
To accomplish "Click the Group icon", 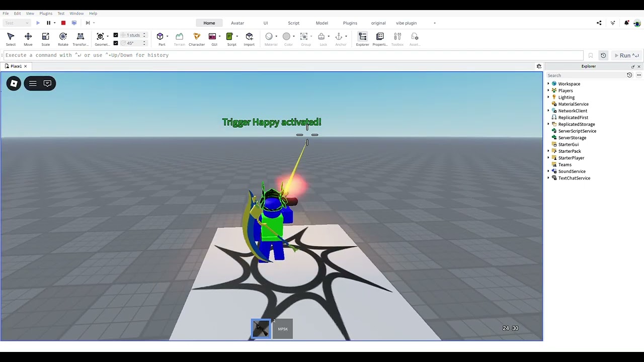I will pos(304,36).
